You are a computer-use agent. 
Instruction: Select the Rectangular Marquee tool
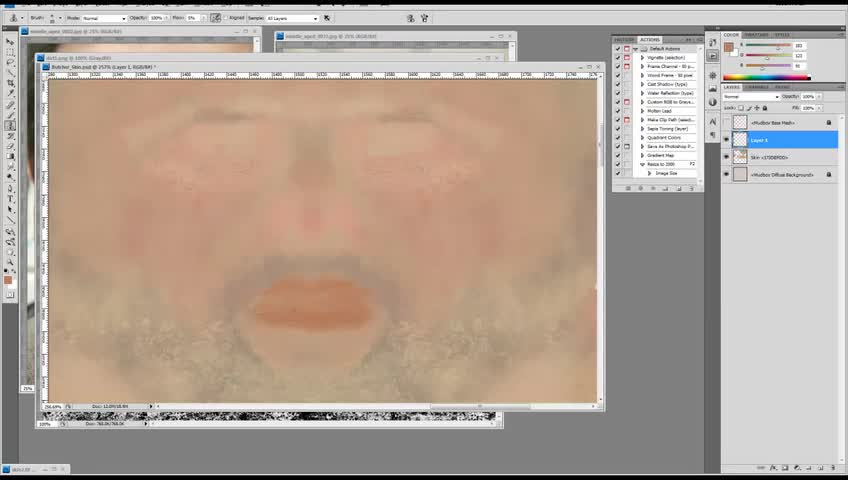(x=10, y=52)
